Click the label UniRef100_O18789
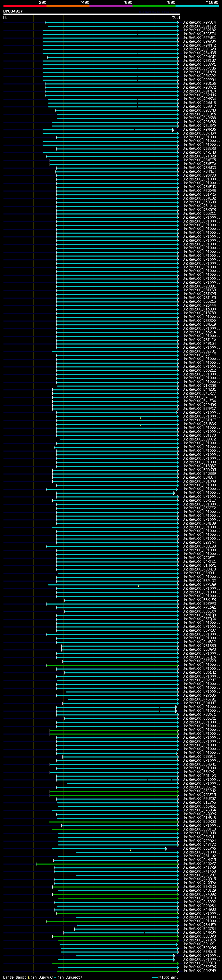 coord(199,313)
